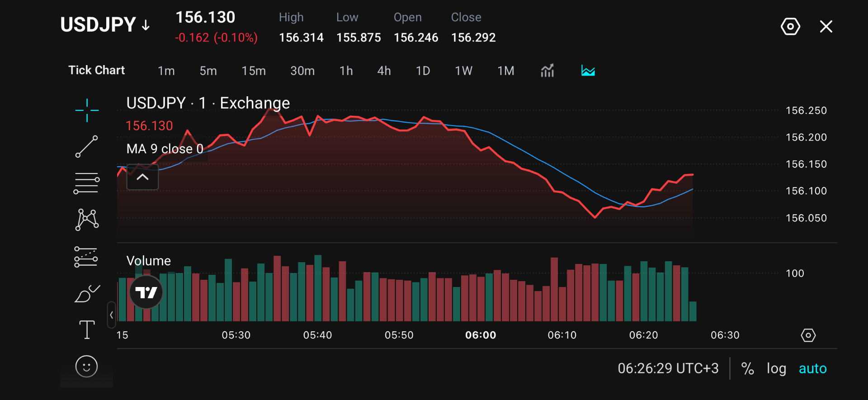Collapse the drawing toolbar side arrow

[x=111, y=315]
